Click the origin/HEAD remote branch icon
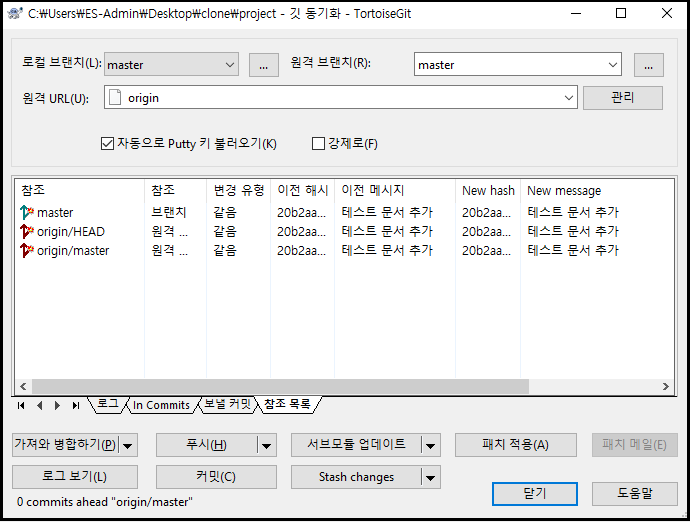690x522 pixels. click(27, 231)
